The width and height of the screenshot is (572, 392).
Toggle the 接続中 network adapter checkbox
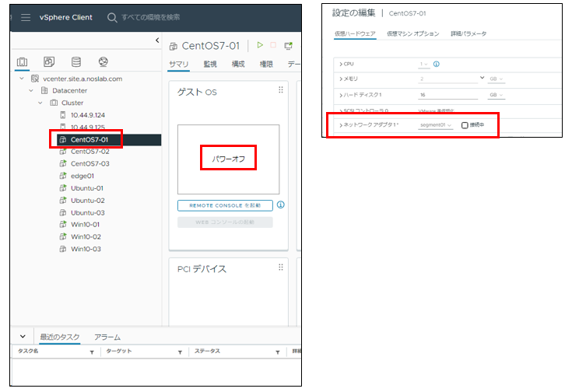(465, 125)
